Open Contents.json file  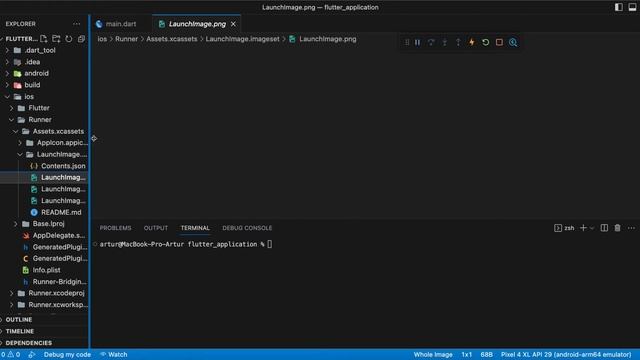tap(44, 166)
